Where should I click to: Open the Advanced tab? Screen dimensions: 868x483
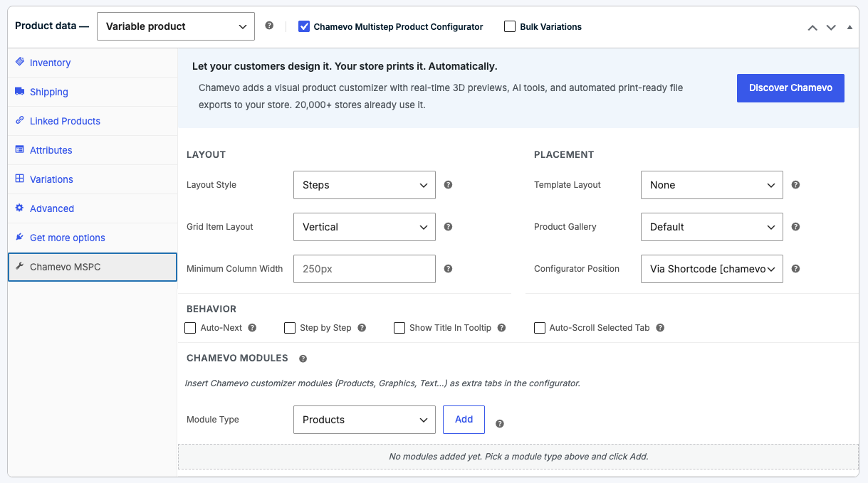[x=93, y=208]
